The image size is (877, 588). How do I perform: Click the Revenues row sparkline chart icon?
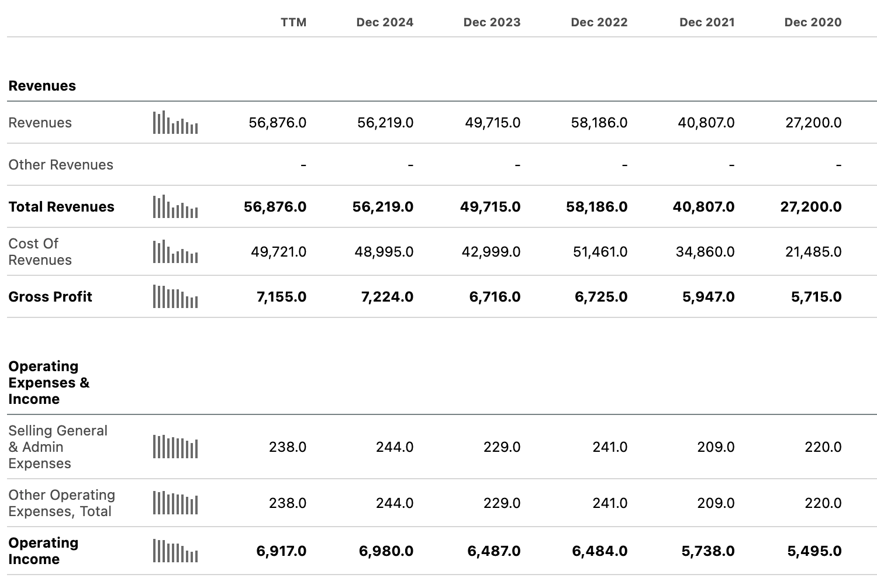[175, 123]
